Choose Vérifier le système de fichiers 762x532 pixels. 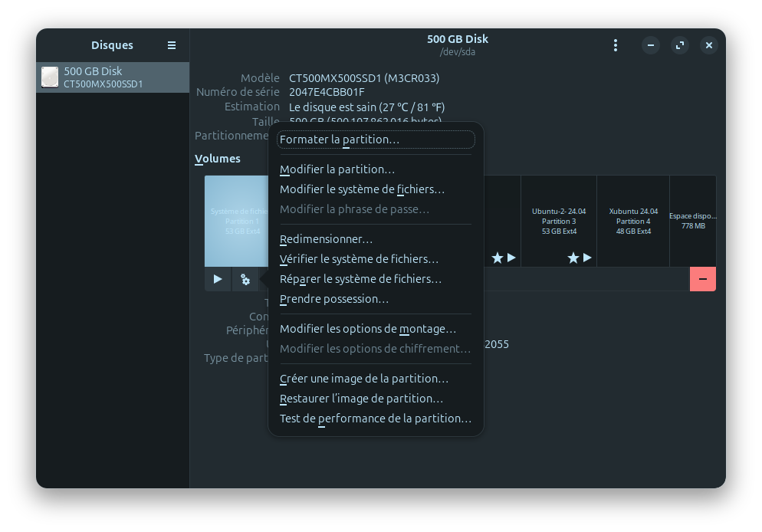click(359, 259)
